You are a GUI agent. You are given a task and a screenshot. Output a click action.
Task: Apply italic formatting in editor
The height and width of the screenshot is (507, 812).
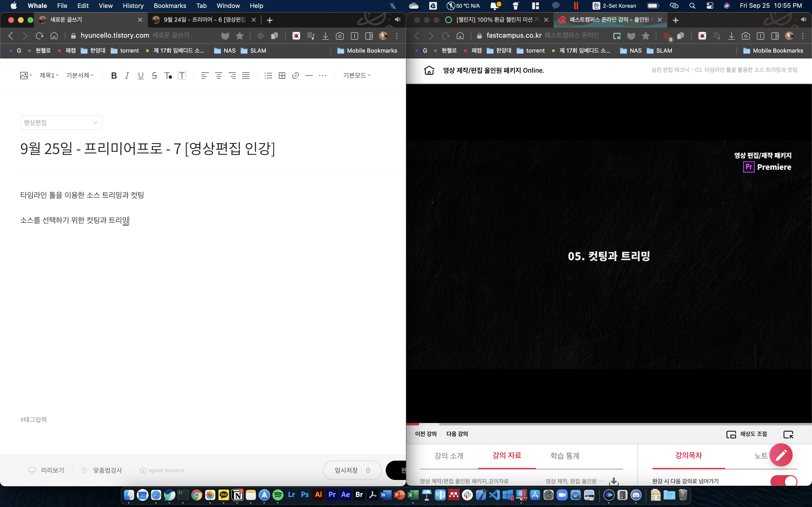coord(127,75)
